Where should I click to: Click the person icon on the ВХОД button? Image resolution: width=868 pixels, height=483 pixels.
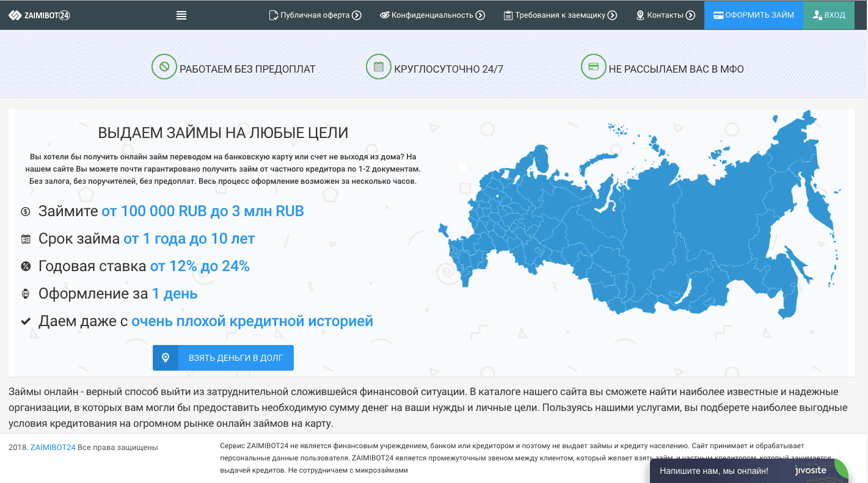818,15
